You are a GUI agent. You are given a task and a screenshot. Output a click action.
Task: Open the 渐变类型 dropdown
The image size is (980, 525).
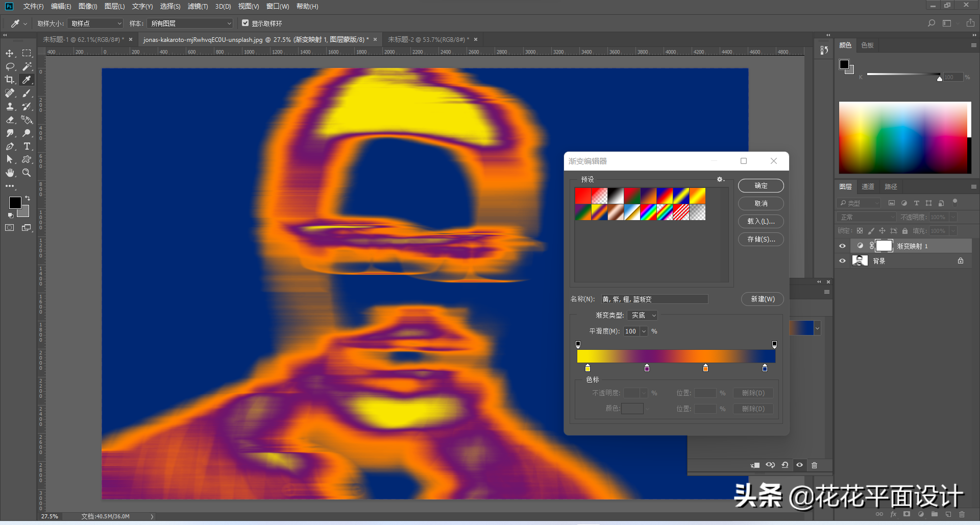pyautogui.click(x=642, y=316)
